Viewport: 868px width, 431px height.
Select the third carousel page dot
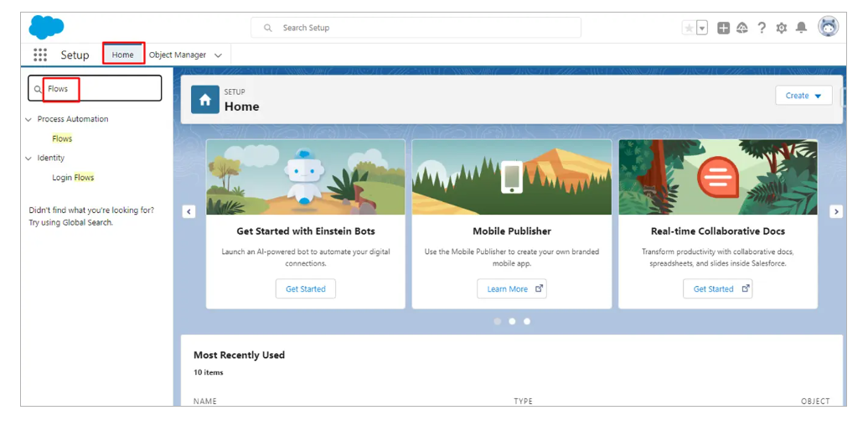(527, 321)
